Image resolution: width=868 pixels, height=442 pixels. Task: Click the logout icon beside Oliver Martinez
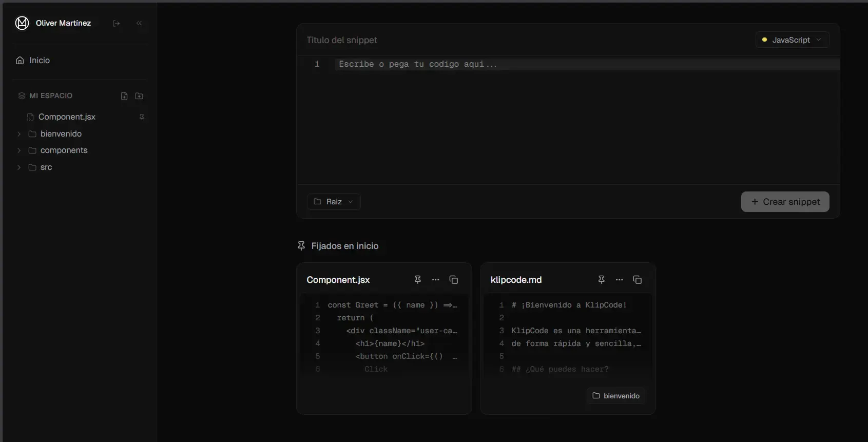(116, 23)
